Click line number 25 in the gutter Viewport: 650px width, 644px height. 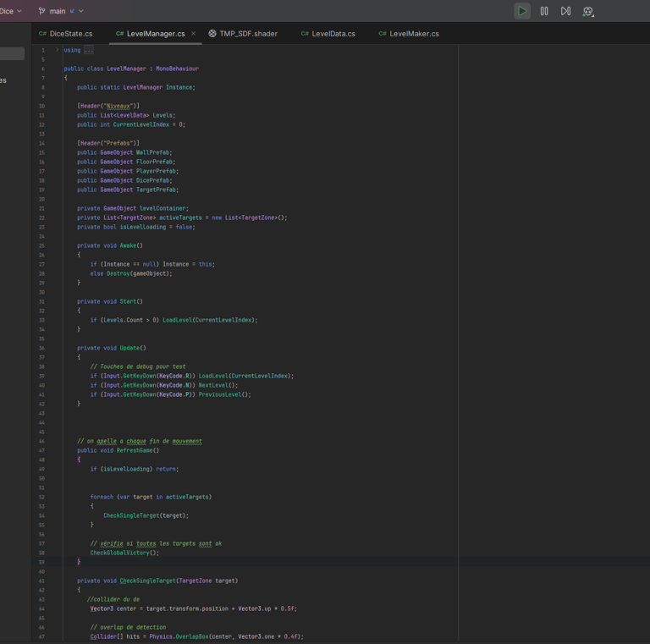(x=41, y=245)
